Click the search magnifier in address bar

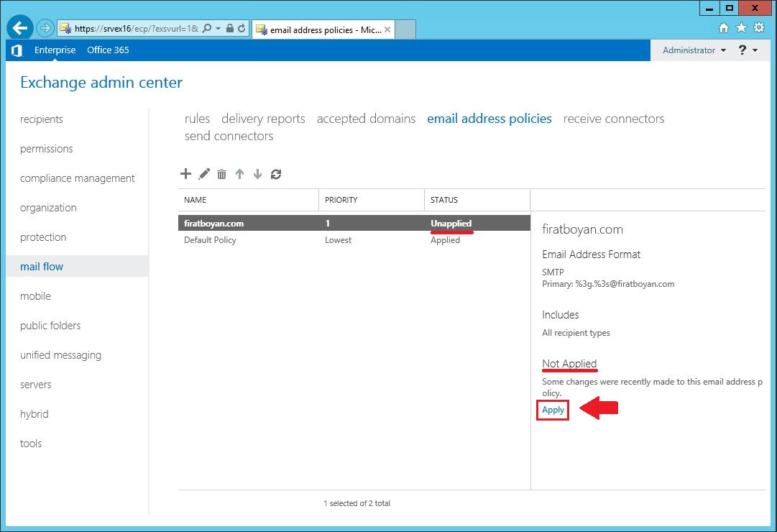(x=207, y=28)
